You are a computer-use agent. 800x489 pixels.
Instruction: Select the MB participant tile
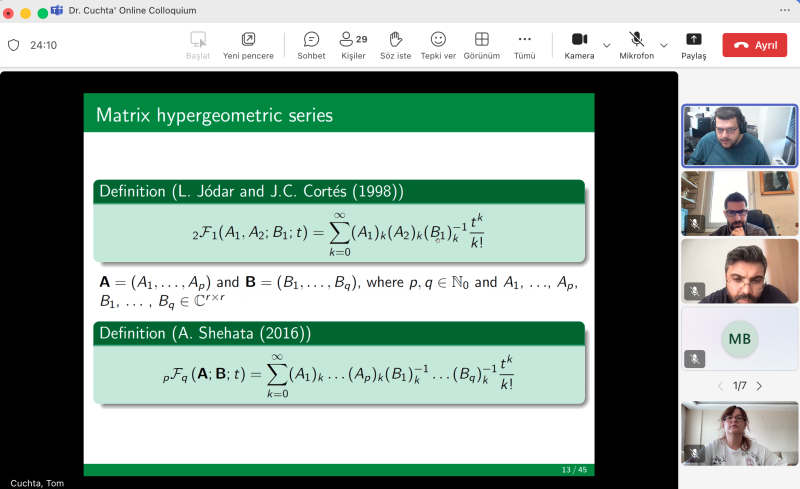739,339
